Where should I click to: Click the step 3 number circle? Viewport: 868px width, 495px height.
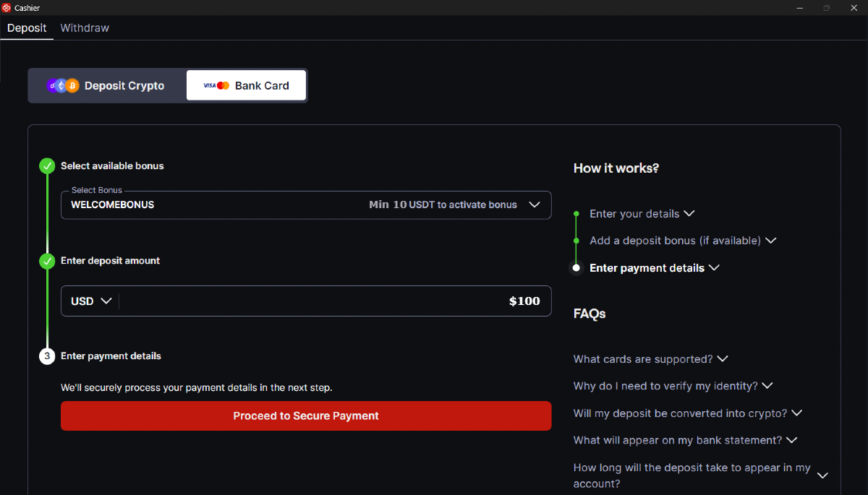point(47,356)
